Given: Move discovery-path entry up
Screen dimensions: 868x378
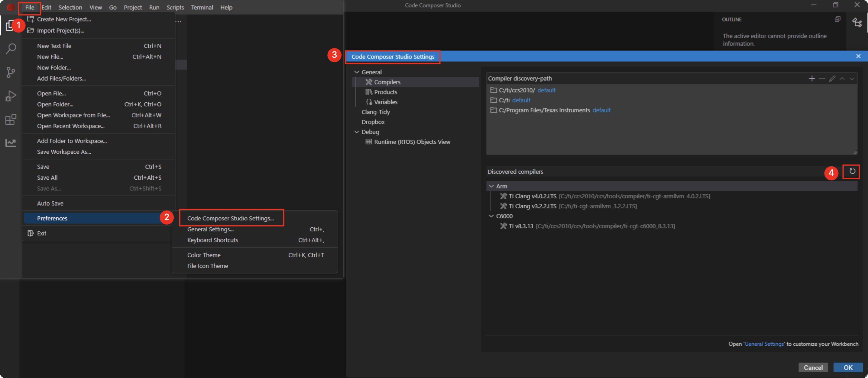Looking at the screenshot, I should (842, 78).
